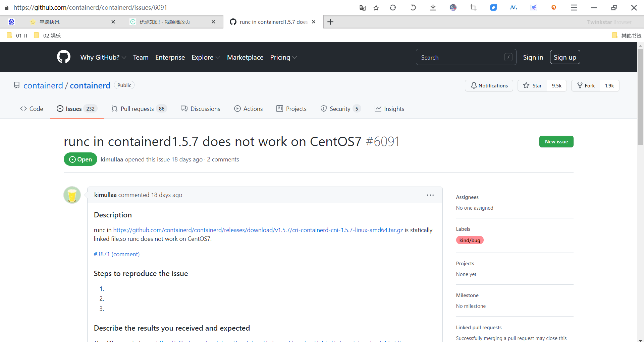Open the browser hamburger menu
This screenshot has width=644, height=342.
(x=574, y=7)
